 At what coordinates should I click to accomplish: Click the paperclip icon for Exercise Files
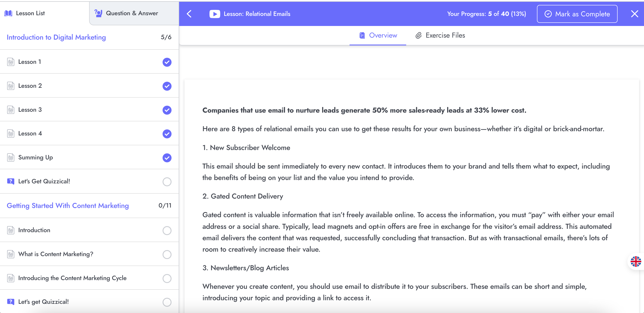(419, 36)
